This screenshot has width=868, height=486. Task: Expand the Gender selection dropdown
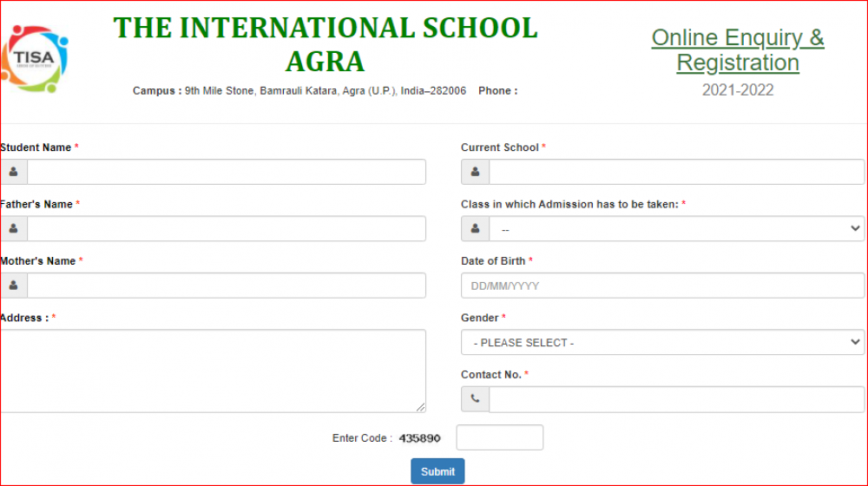[662, 343]
